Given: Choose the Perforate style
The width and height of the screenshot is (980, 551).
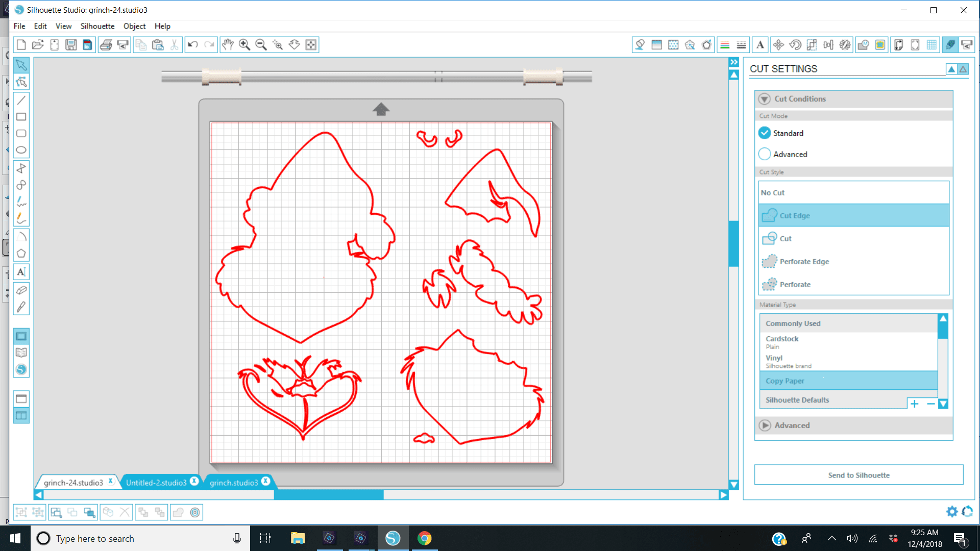Looking at the screenshot, I should [x=853, y=284].
